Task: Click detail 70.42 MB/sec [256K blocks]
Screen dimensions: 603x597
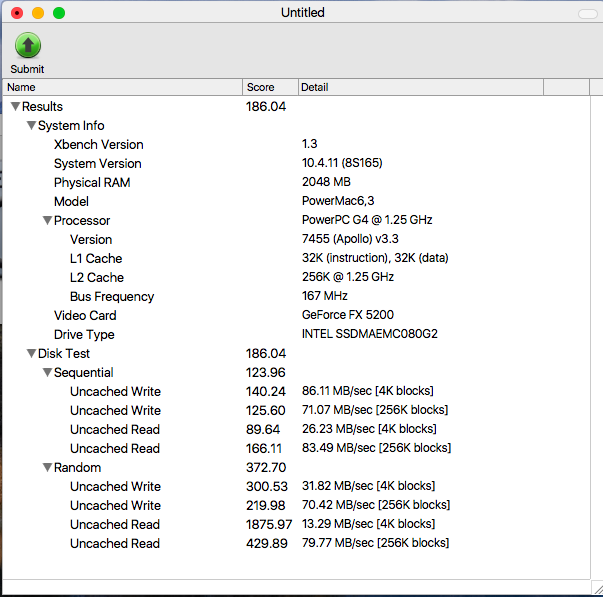Action: coord(376,505)
